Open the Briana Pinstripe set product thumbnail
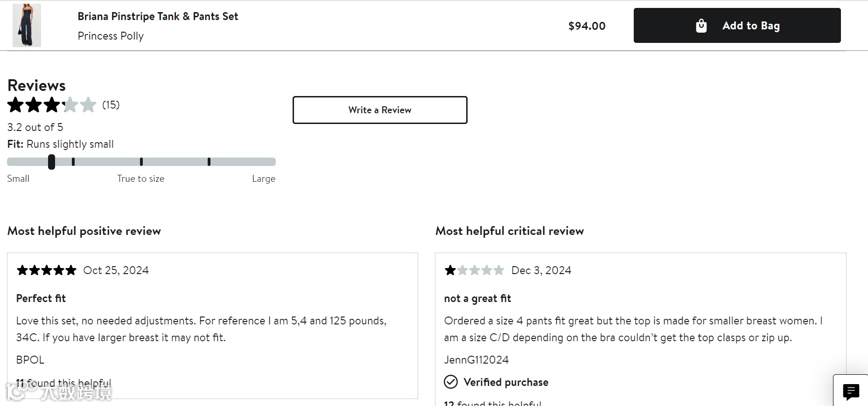868x406 pixels. click(27, 25)
